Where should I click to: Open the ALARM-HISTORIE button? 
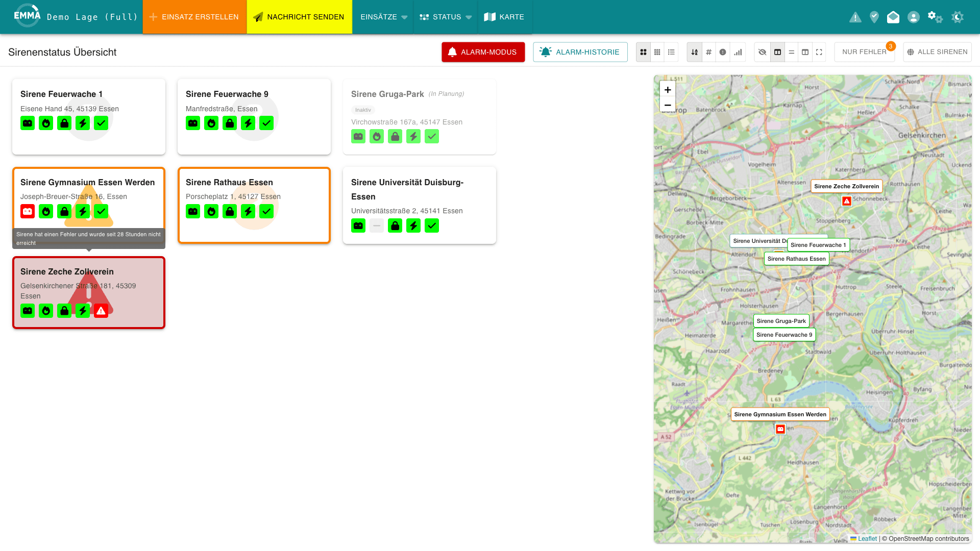click(580, 52)
